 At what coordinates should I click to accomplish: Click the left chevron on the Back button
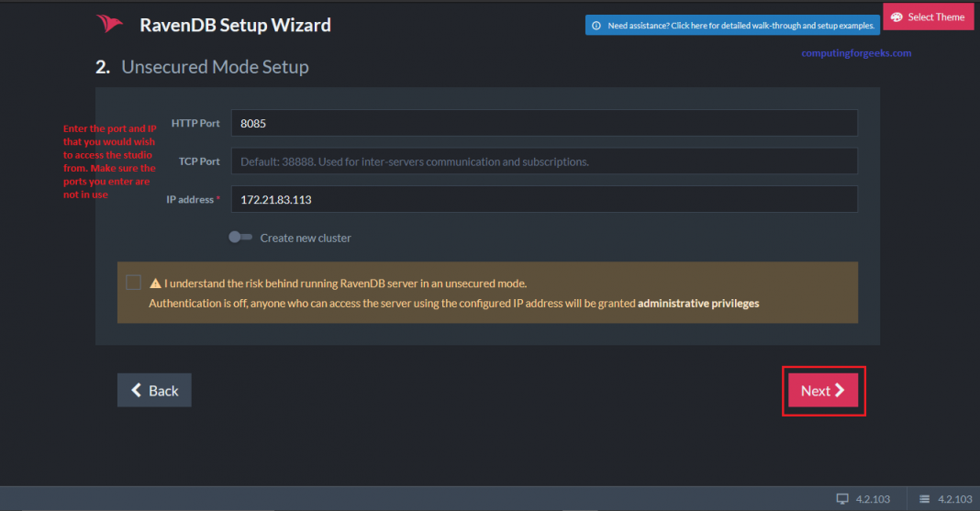(137, 391)
